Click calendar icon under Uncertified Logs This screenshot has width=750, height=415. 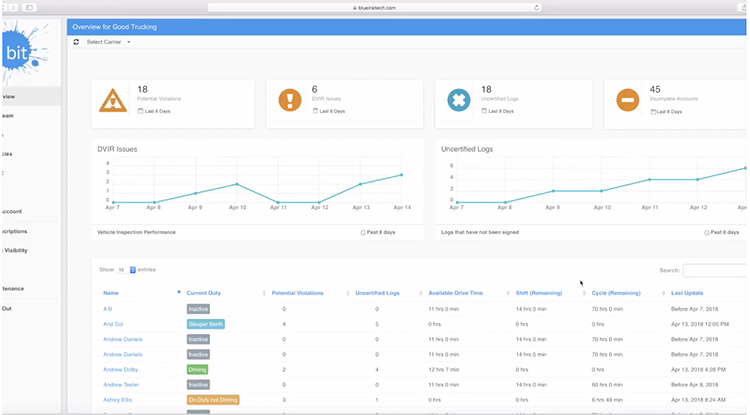point(484,111)
